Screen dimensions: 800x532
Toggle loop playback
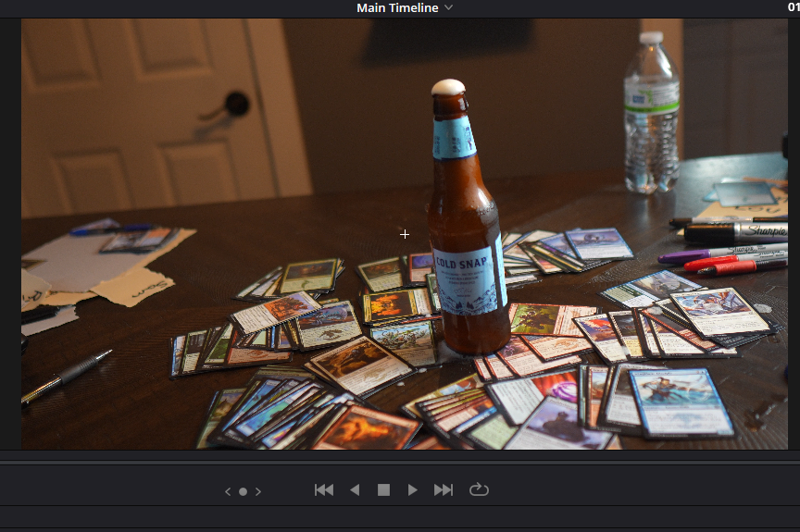point(479,489)
